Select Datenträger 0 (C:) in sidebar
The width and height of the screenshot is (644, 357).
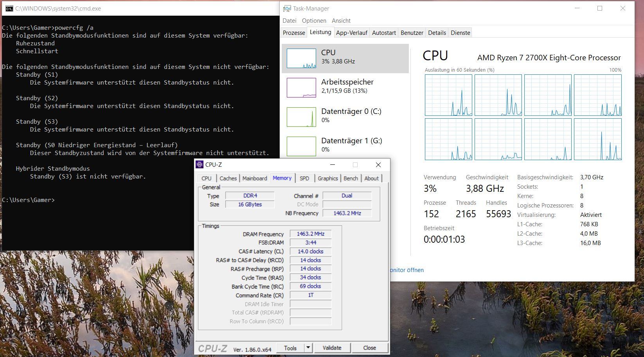[345, 117]
